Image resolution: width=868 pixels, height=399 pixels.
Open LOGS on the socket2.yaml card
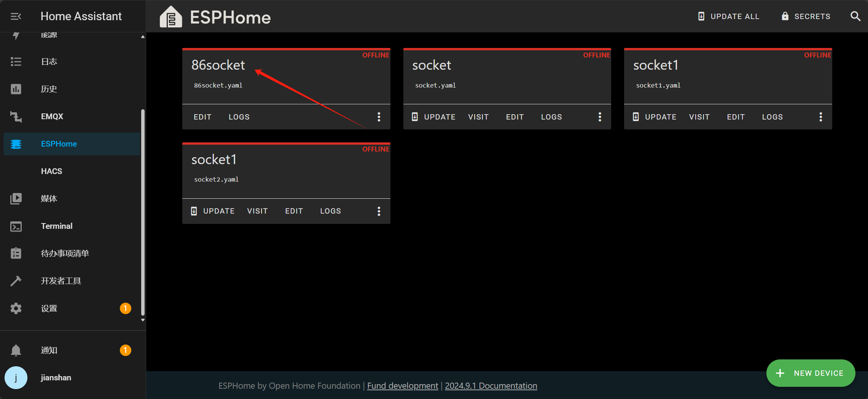tap(330, 211)
